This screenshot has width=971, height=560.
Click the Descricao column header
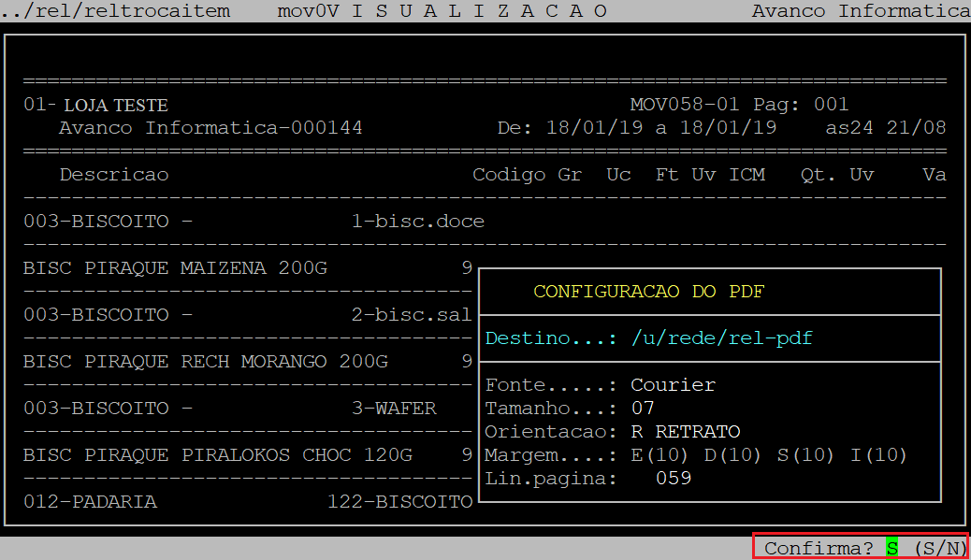point(114,175)
